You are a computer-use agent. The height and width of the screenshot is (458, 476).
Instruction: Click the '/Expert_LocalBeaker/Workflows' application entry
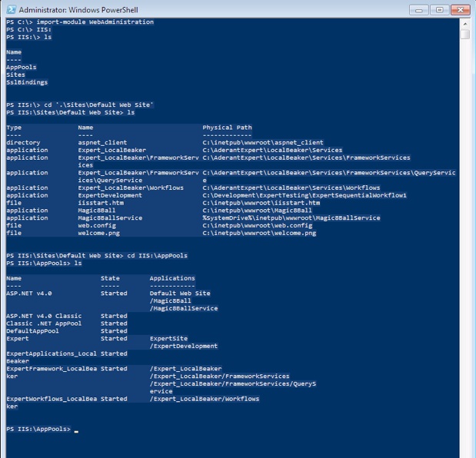(x=204, y=399)
